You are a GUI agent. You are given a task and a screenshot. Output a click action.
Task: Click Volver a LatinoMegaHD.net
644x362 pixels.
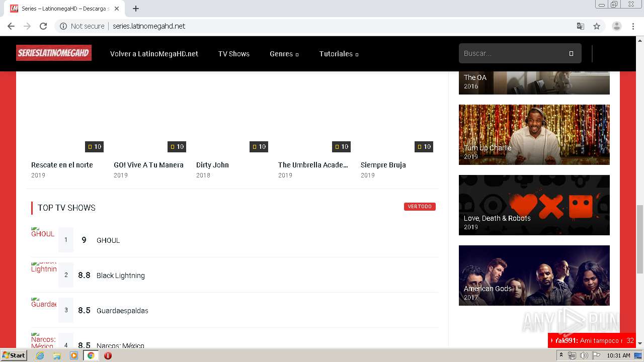point(154,54)
